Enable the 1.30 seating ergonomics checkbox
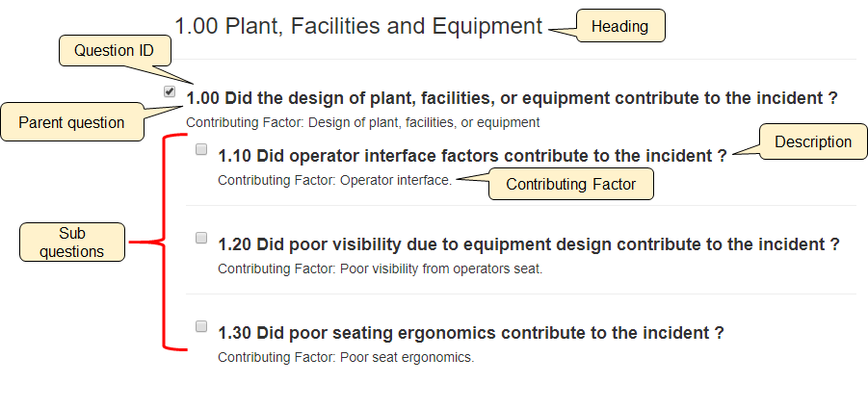This screenshot has width=868, height=409. pyautogui.click(x=201, y=326)
